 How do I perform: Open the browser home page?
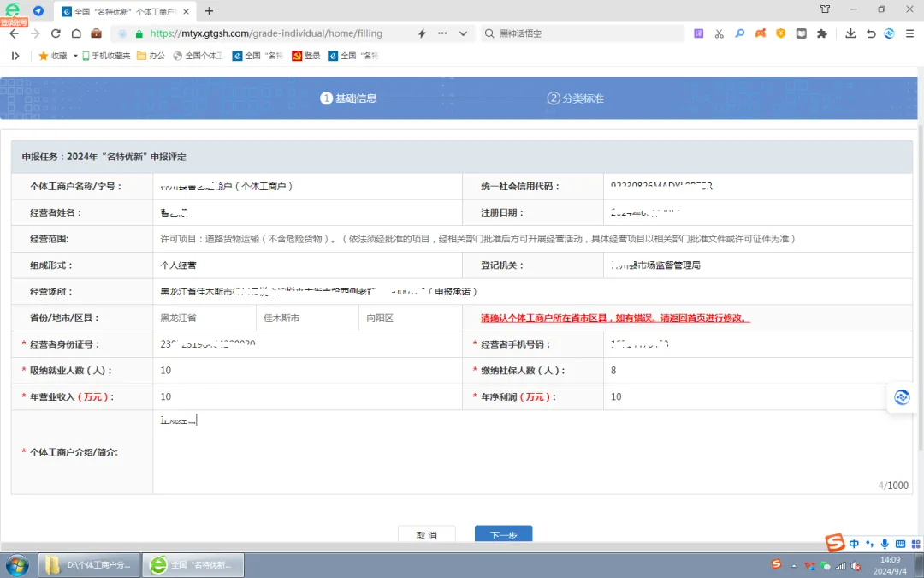point(76,33)
